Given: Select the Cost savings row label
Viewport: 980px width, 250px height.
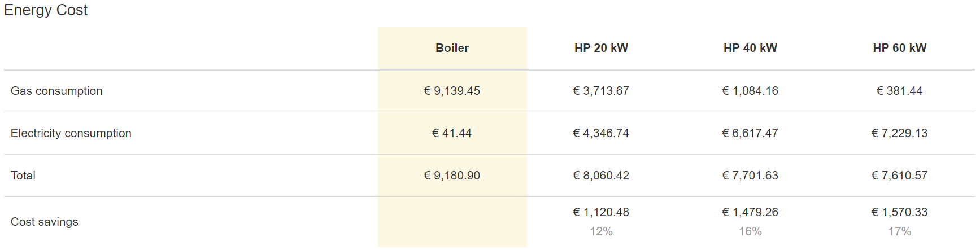Looking at the screenshot, I should tap(44, 222).
